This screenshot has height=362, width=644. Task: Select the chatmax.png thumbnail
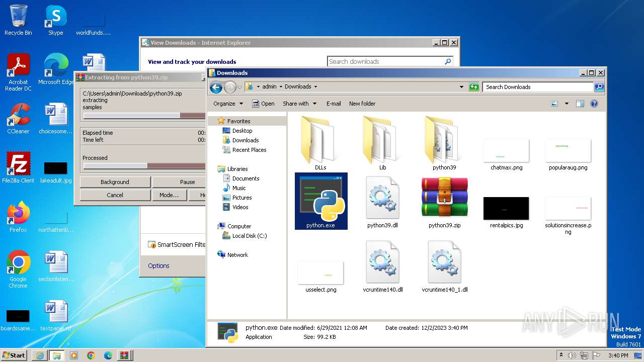click(x=506, y=155)
